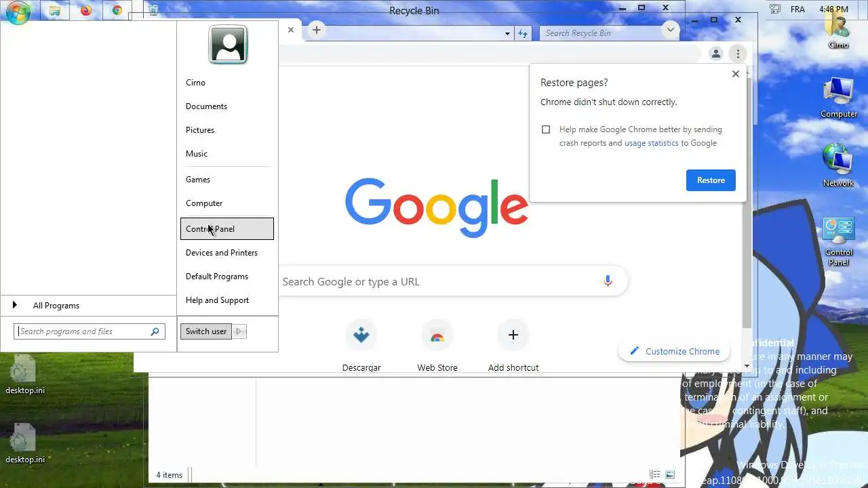
Task: Open Cirno from the Start menu
Action: click(226, 83)
